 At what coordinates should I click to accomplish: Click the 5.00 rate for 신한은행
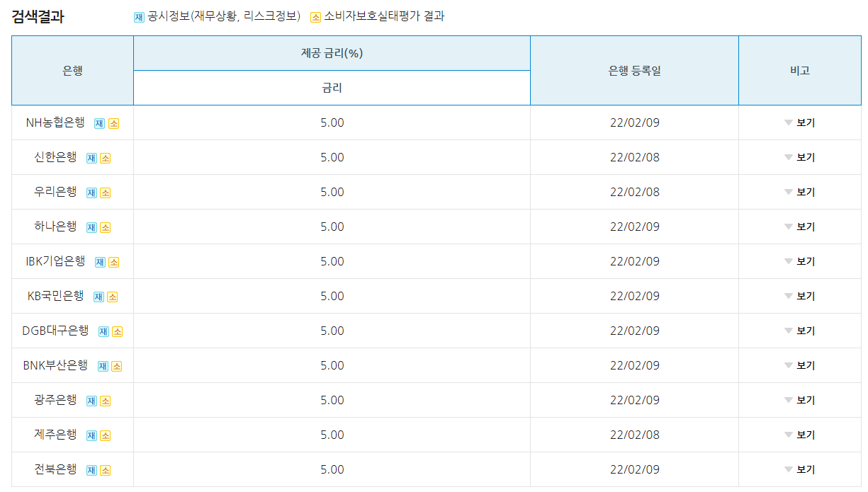332,157
